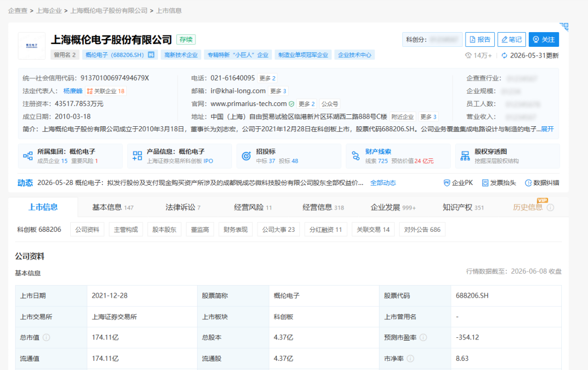Expand 更多 2 next to phone number

[267, 78]
